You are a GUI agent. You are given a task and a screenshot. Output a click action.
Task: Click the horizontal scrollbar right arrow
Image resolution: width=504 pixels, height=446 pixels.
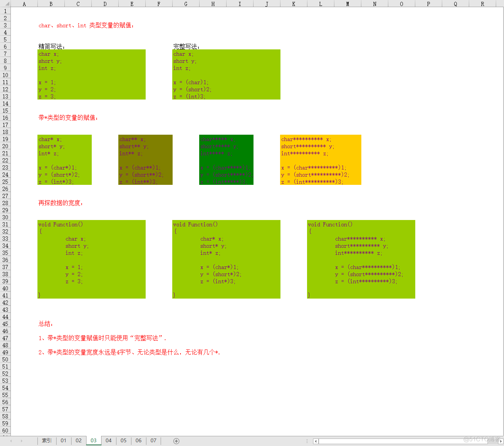click(x=501, y=441)
